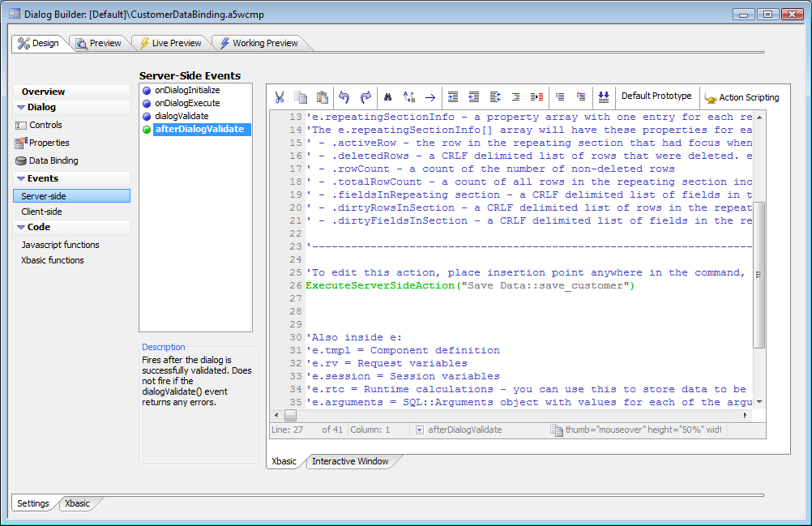Viewport: 812px width, 526px height.
Task: Click the horizontal scroll left arrow
Action: click(276, 415)
